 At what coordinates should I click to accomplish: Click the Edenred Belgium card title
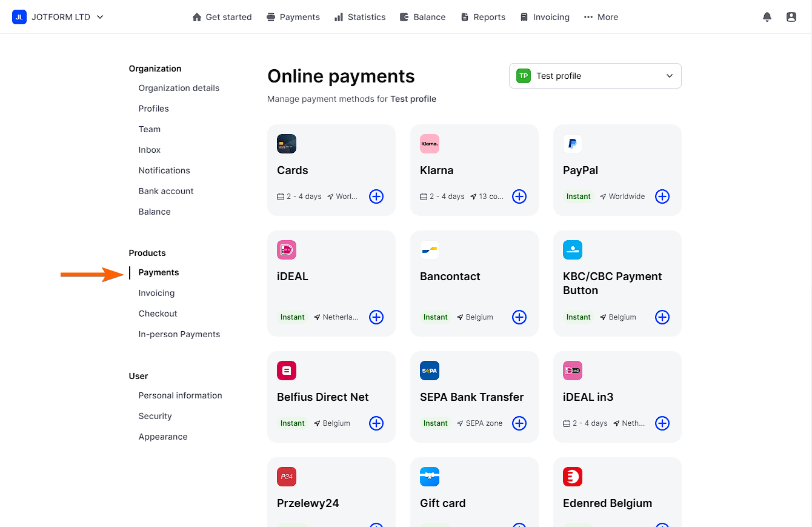click(608, 503)
